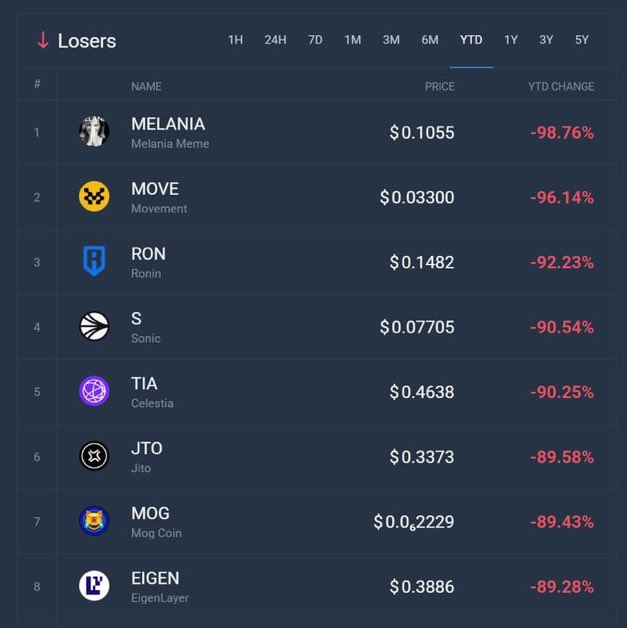
Task: Switch to the 1H timeframe tab
Action: coord(235,40)
